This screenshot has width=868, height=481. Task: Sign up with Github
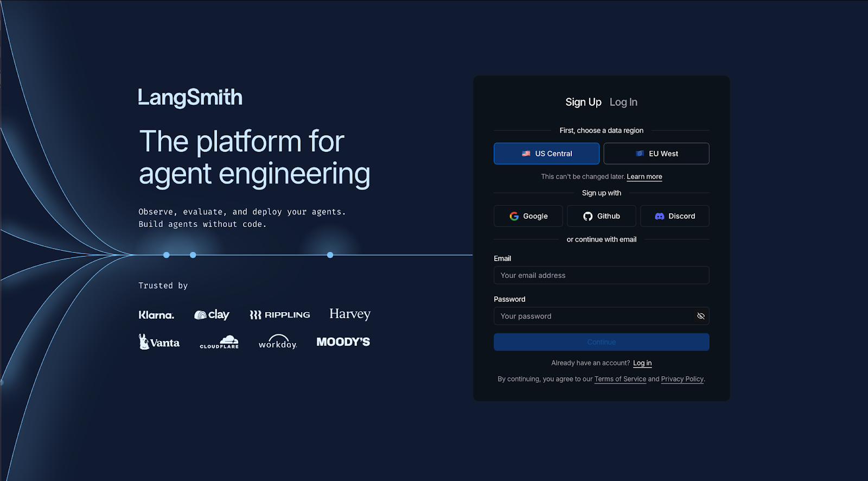coord(601,216)
